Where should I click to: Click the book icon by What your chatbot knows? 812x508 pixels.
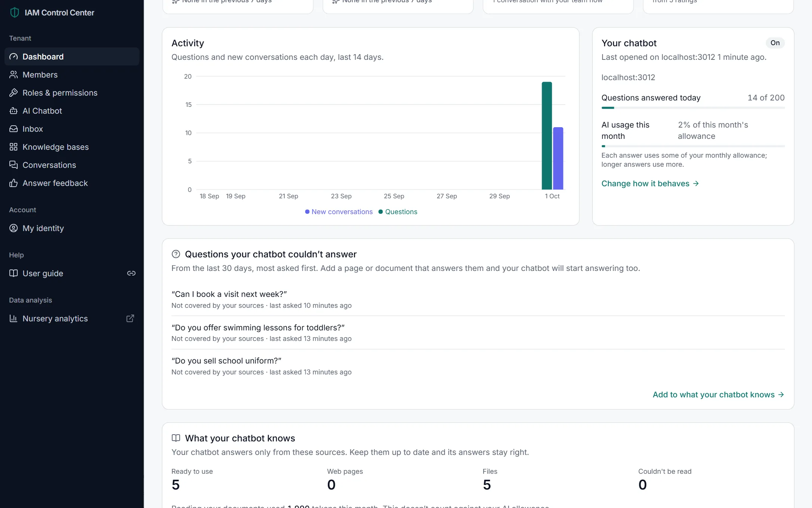pos(176,438)
